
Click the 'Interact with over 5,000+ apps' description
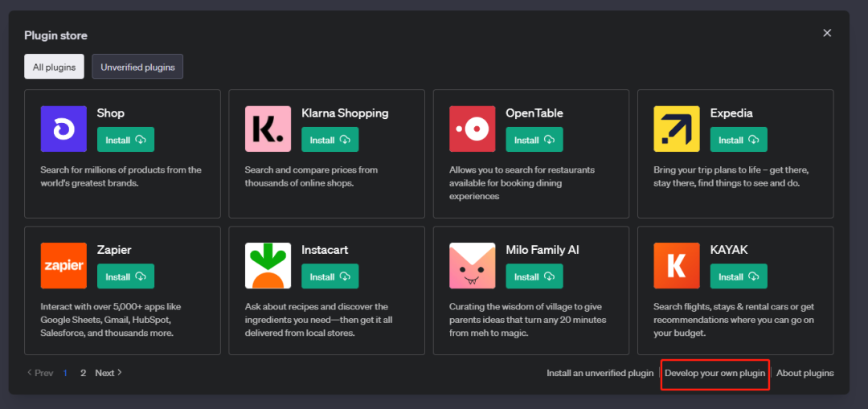pyautogui.click(x=111, y=319)
